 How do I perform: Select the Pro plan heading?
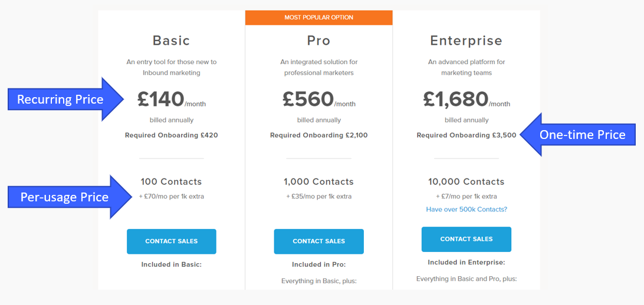coord(318,41)
